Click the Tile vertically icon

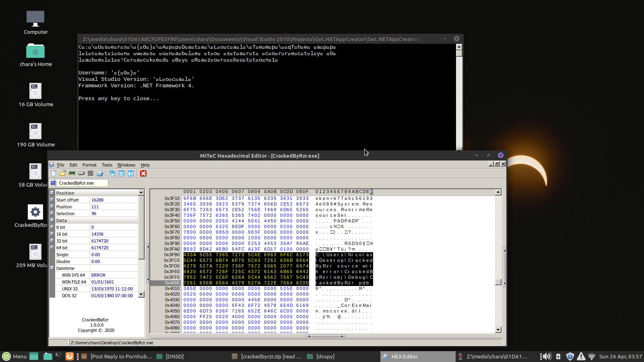pyautogui.click(x=131, y=173)
